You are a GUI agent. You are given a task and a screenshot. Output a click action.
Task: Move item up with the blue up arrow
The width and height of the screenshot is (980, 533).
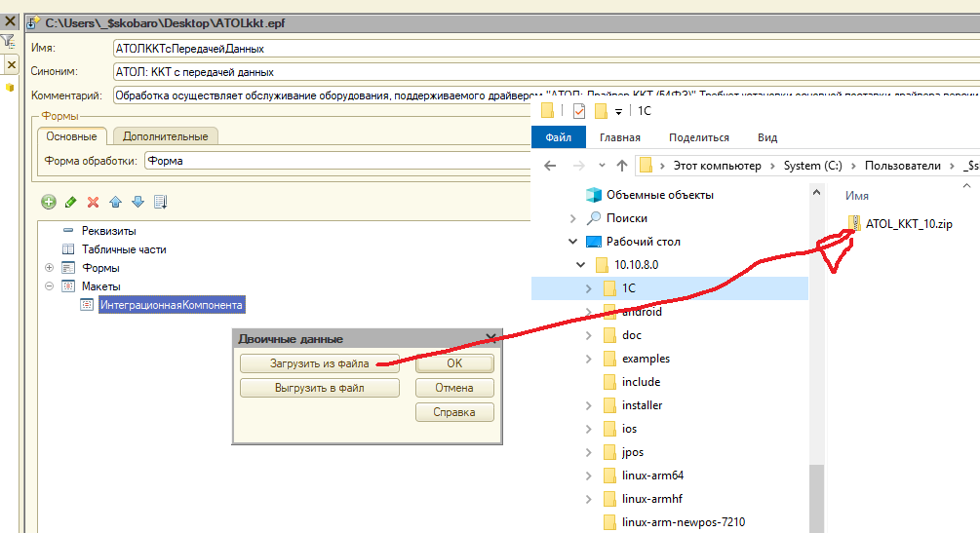coord(116,202)
